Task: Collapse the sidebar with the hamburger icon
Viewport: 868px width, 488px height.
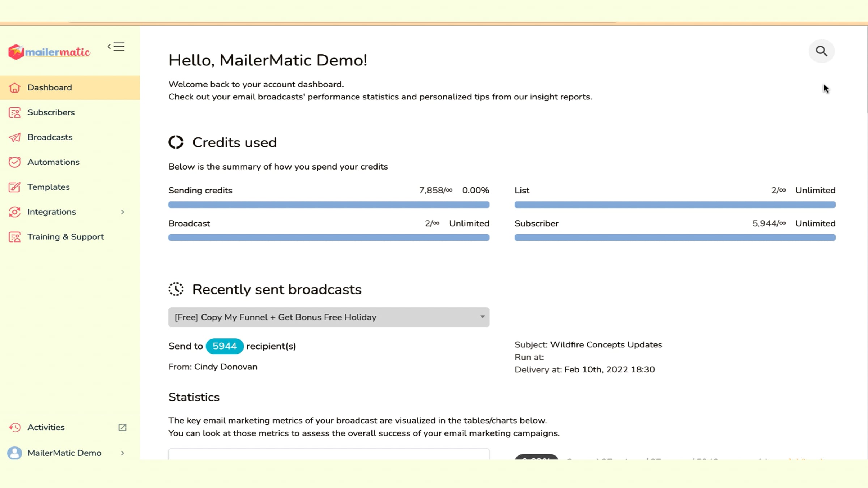Action: 116,47
